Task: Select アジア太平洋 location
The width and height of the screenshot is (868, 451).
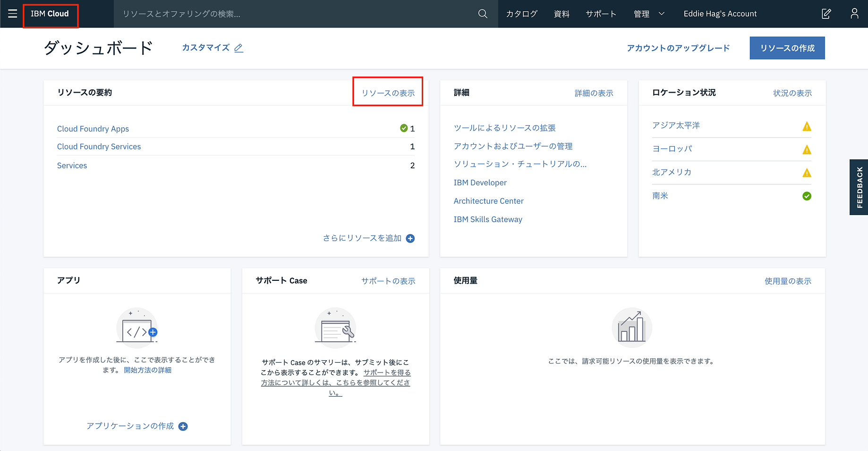Action: (x=676, y=125)
